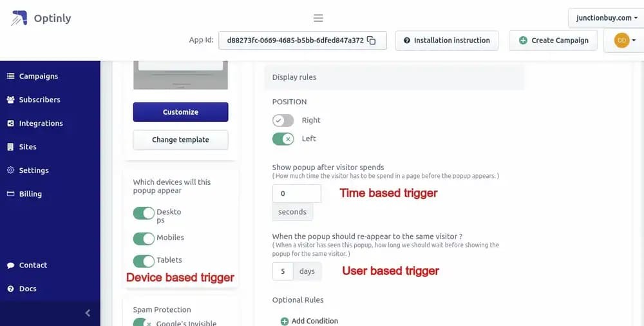Viewport: 644px width, 326px height.
Task: Open Installation instruction
Action: click(x=447, y=41)
